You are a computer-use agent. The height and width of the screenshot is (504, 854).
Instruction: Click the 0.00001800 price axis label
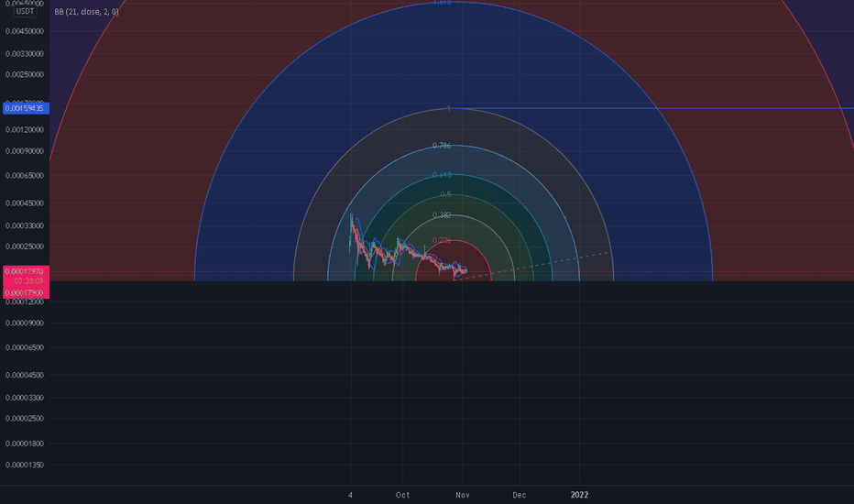[25, 444]
